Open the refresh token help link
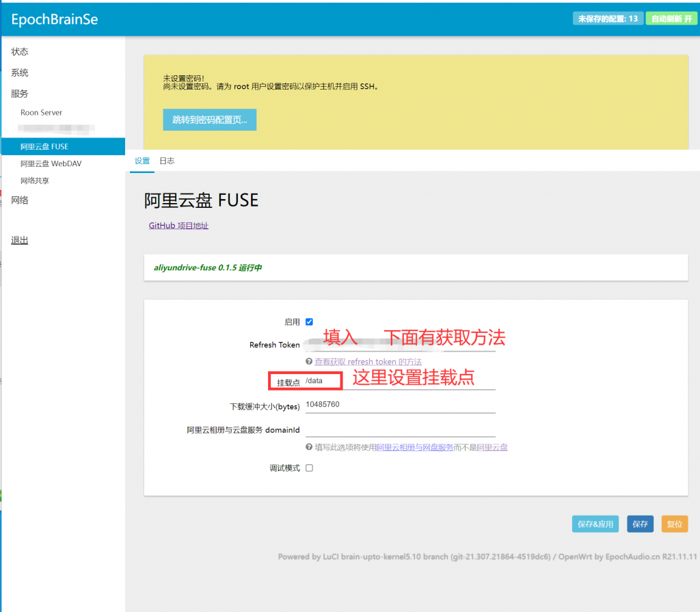 (368, 362)
